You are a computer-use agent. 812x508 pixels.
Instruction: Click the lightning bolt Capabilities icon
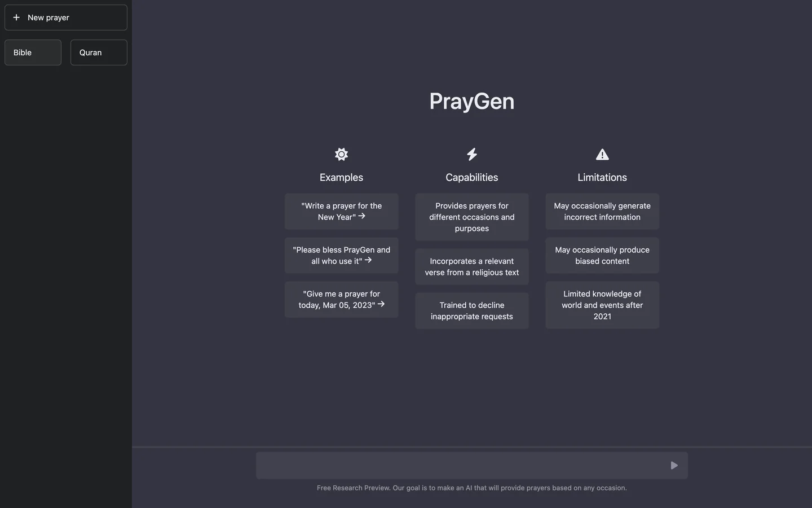[x=472, y=154]
